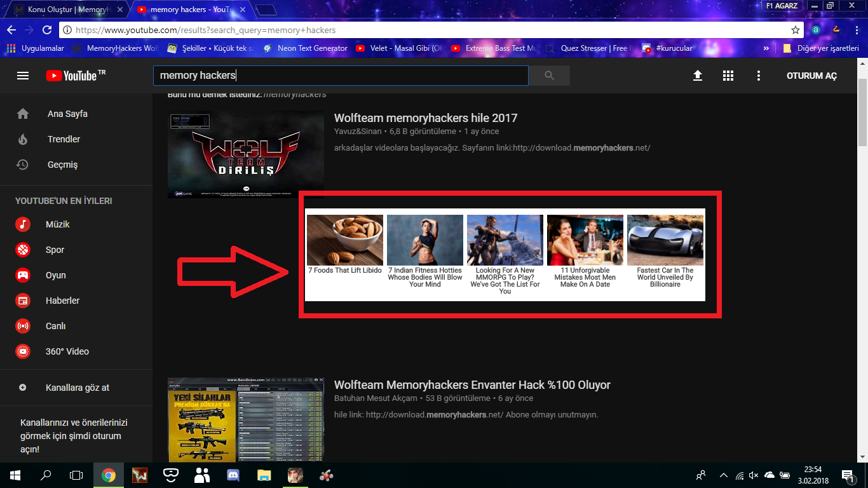Click the Trendler flame icon
This screenshot has height=488, width=868.
[x=23, y=139]
